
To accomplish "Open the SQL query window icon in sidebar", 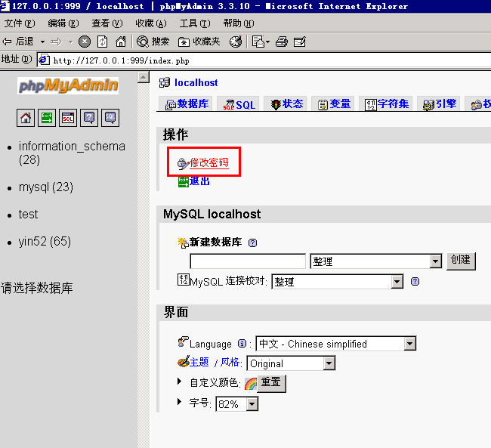I will (x=68, y=118).
